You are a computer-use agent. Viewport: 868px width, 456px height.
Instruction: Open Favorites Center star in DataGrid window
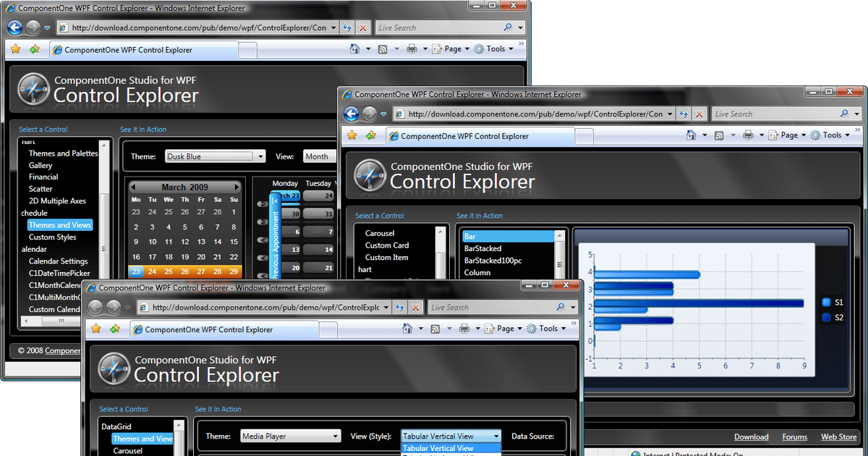[x=95, y=329]
